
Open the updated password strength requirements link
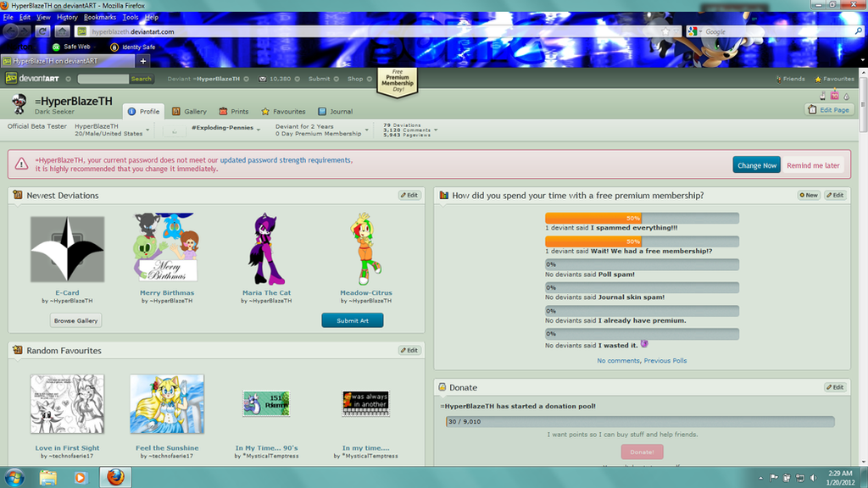285,160
